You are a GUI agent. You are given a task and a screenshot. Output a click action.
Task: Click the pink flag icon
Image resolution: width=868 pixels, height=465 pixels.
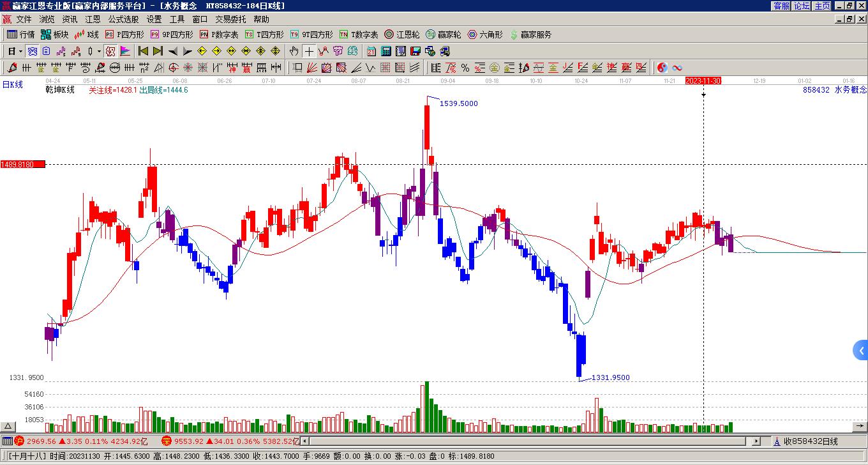tap(125, 51)
